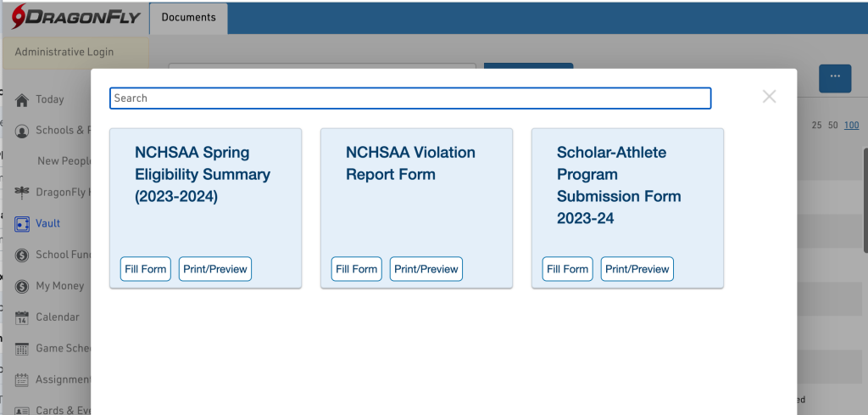The width and height of the screenshot is (868, 415).
Task: Click the Game Schedule grid icon
Action: click(22, 349)
